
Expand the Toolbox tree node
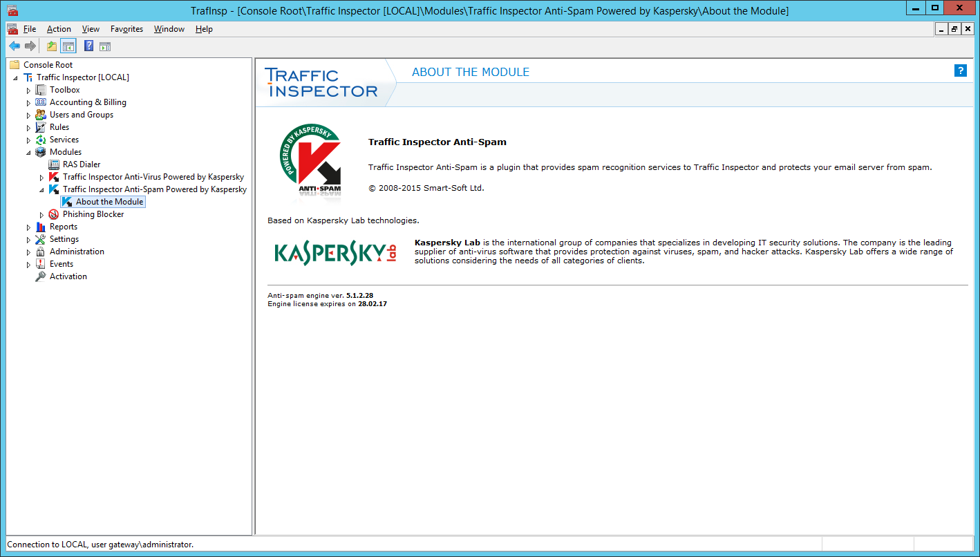(28, 91)
